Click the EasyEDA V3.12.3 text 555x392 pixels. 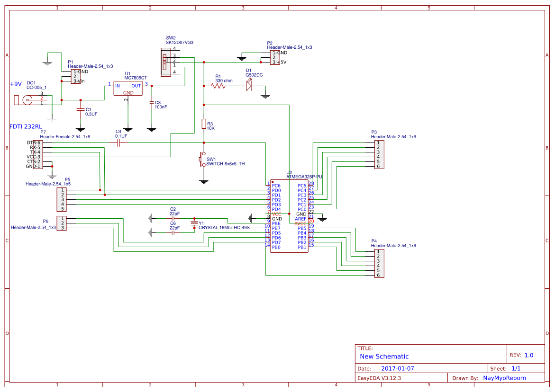[x=379, y=378]
